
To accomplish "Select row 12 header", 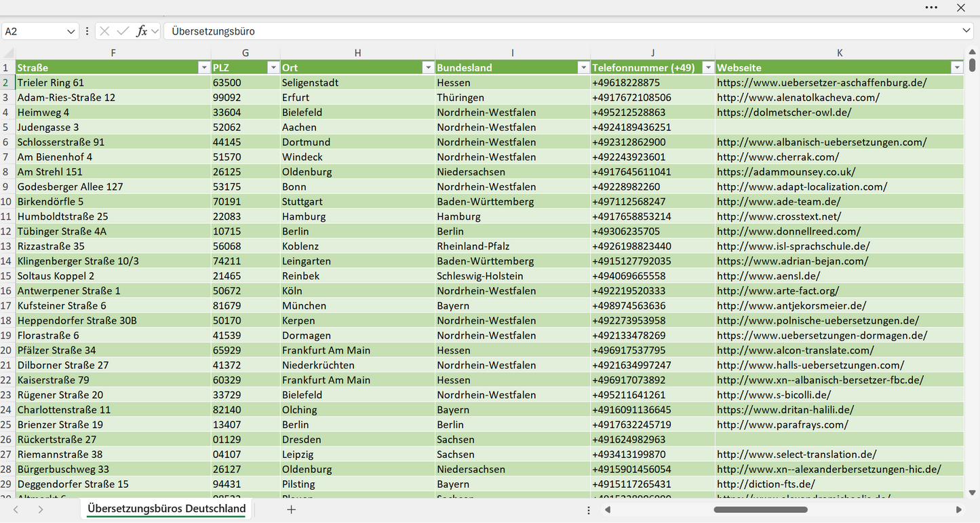I will pyautogui.click(x=7, y=231).
